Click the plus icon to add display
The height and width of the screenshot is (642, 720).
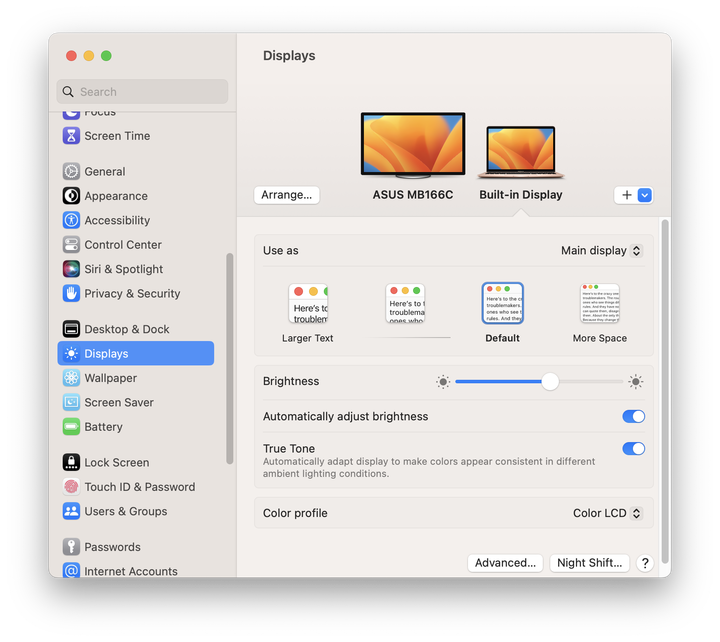tap(626, 195)
